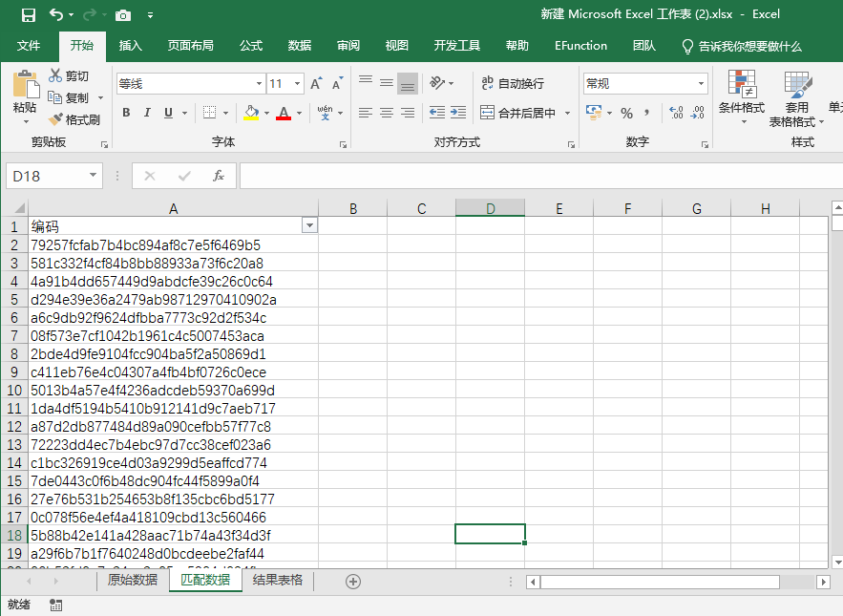Open the Name Box dropdown arrow
This screenshot has width=843, height=616.
[x=93, y=176]
